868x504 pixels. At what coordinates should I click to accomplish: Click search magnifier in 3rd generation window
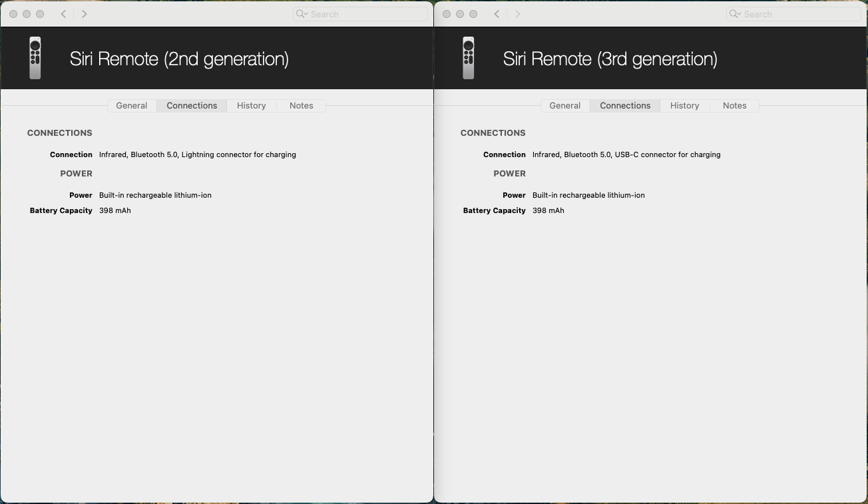tap(735, 14)
